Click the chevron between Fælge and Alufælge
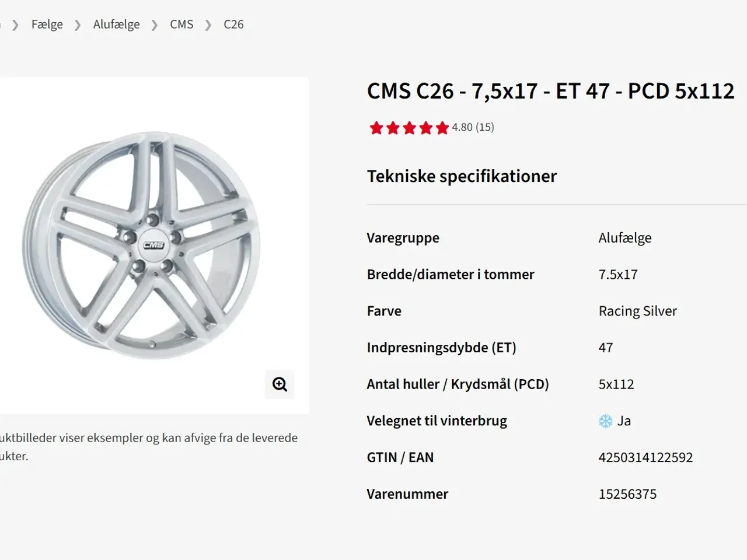747x560 pixels. [x=78, y=25]
